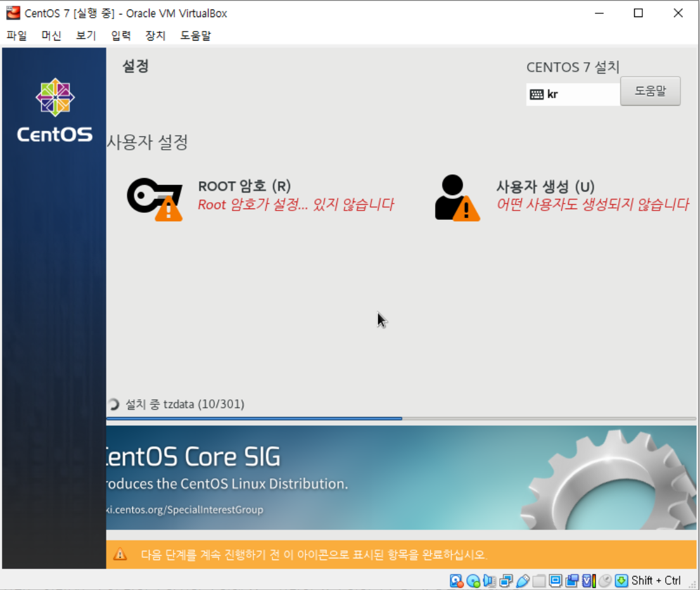The height and width of the screenshot is (590, 700).
Task: Maximize the VirtualBox window
Action: click(639, 13)
